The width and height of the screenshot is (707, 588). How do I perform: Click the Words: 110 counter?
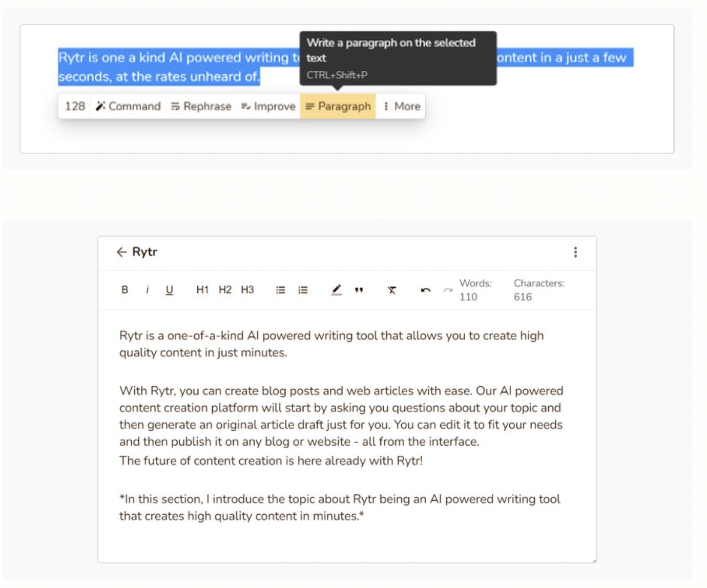[x=475, y=290]
